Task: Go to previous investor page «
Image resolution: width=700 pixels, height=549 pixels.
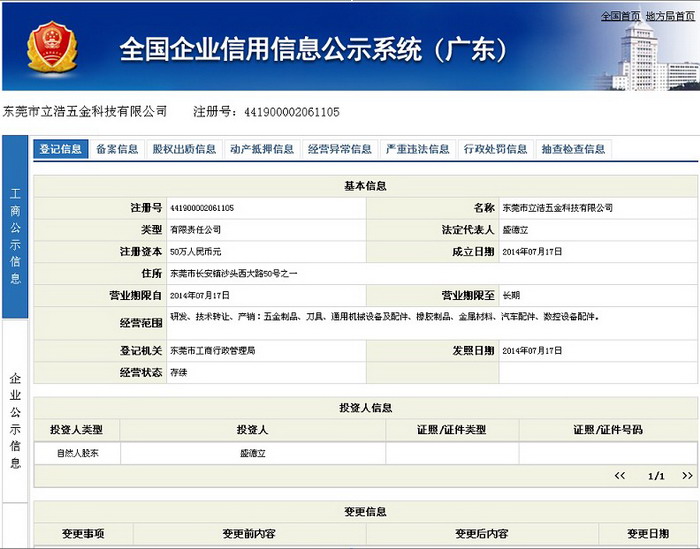Action: tap(620, 476)
